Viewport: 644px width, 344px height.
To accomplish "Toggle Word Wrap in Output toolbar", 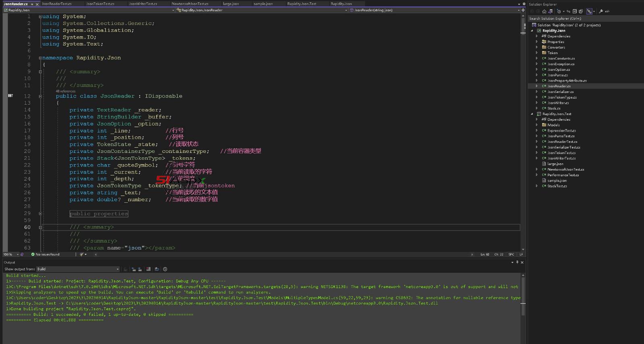I will pos(157,269).
